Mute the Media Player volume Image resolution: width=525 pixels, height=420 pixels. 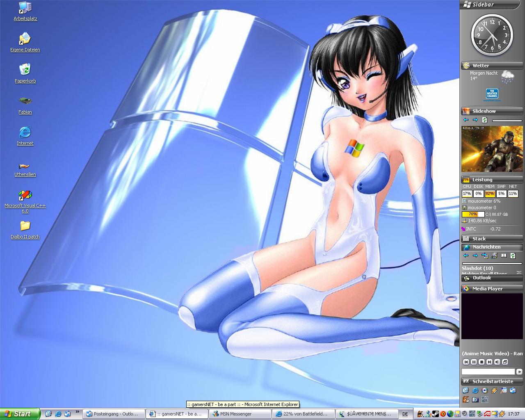(x=497, y=362)
